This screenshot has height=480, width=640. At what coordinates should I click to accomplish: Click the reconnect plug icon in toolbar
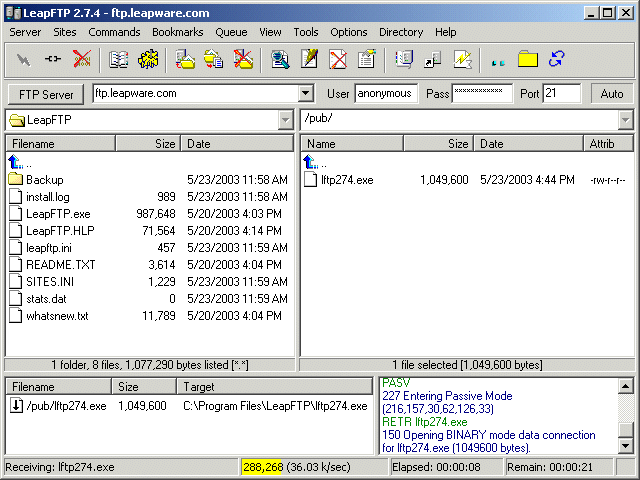point(53,59)
